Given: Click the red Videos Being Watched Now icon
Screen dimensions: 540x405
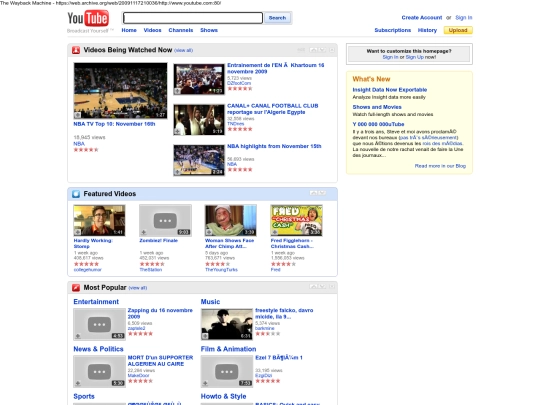Looking at the screenshot, I should [x=76, y=50].
